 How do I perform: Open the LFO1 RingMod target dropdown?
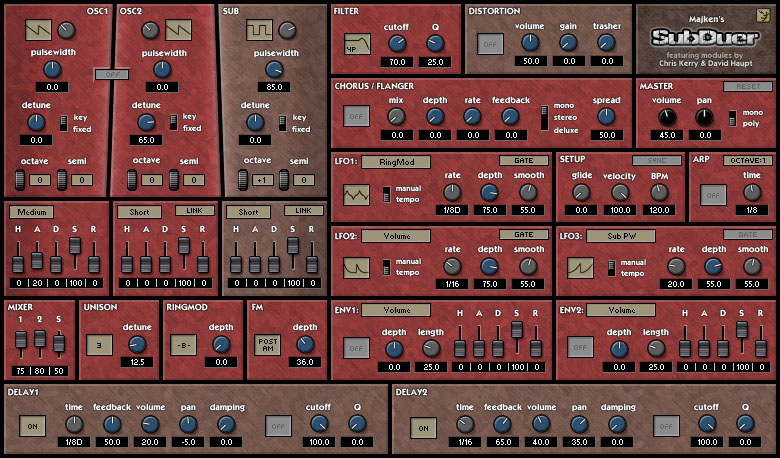[x=396, y=162]
